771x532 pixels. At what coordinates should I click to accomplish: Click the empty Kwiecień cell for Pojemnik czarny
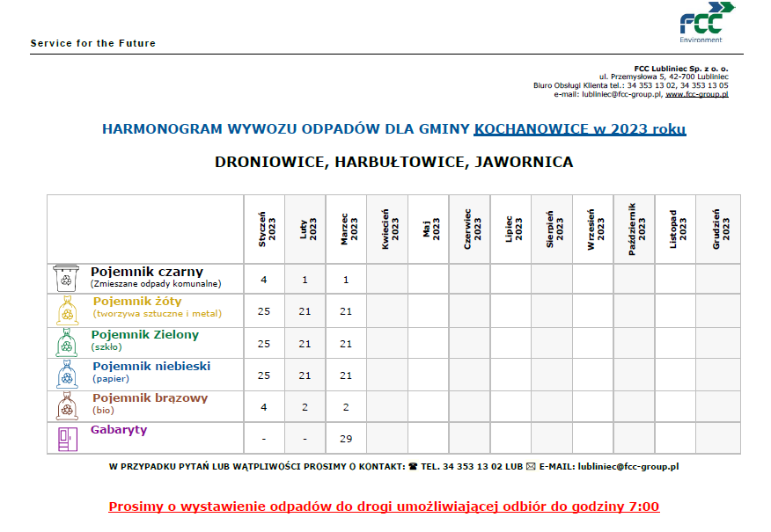[x=387, y=280]
